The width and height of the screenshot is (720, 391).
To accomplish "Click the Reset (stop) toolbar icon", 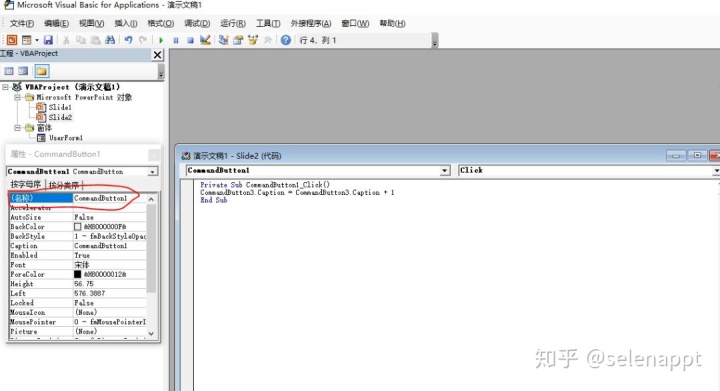I will (190, 40).
